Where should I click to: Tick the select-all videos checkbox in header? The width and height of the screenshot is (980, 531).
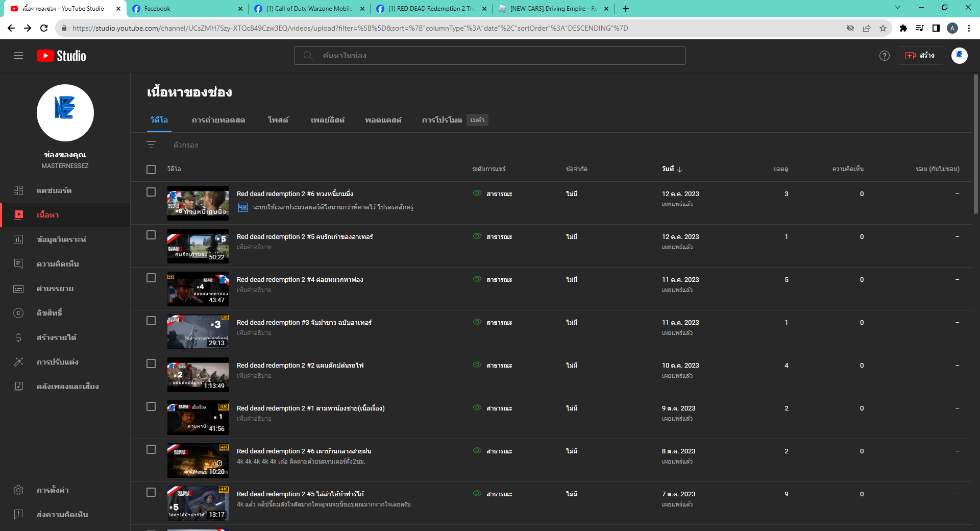tap(151, 170)
